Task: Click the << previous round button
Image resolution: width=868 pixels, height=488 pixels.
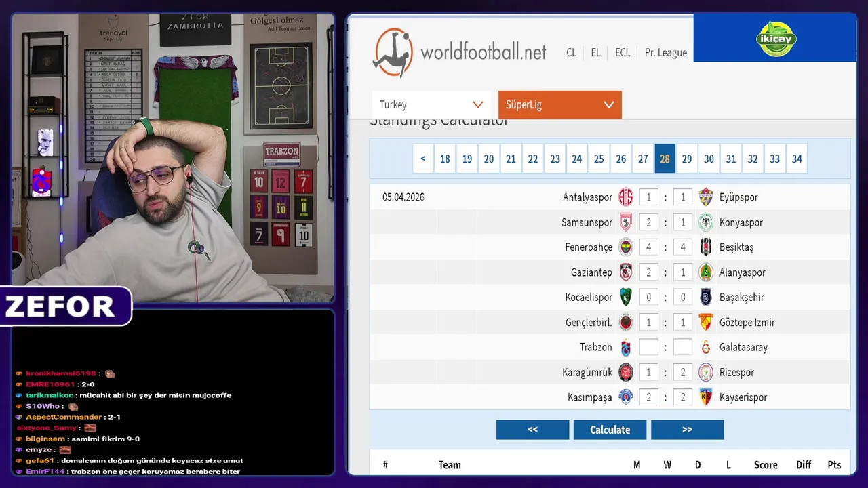Action: click(532, 430)
